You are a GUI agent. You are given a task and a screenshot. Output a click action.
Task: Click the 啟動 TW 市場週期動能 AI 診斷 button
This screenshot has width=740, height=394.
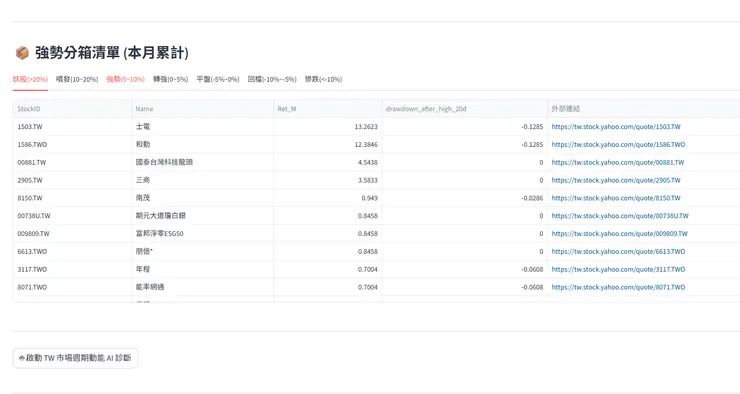[75, 358]
